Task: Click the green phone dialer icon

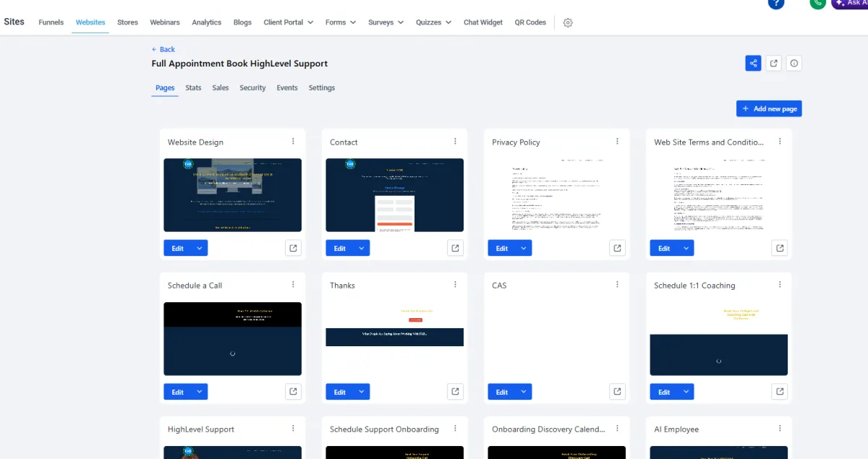Action: (818, 3)
